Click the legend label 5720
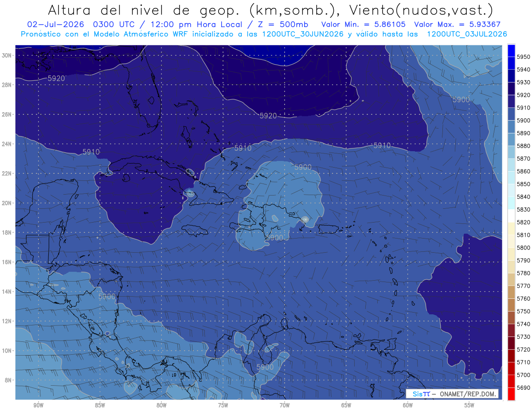The width and height of the screenshot is (532, 411). [523, 349]
